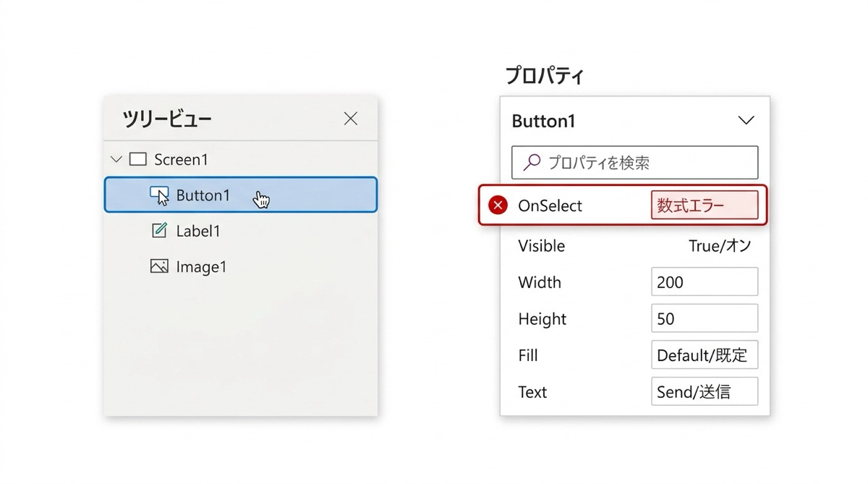Click the Label1 pencil edit icon

159,231
